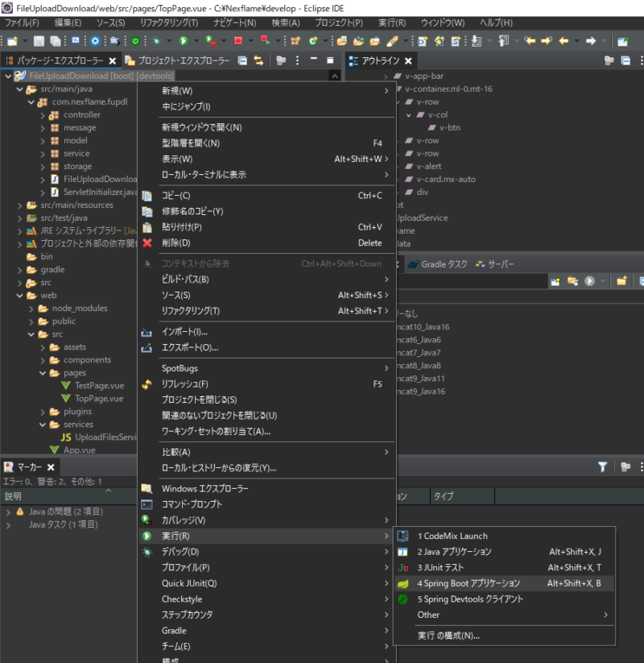Select TopPage.vue file in the tree

[98, 399]
